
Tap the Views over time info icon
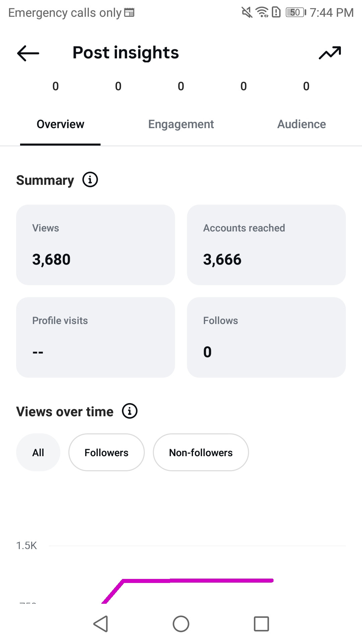tap(130, 411)
